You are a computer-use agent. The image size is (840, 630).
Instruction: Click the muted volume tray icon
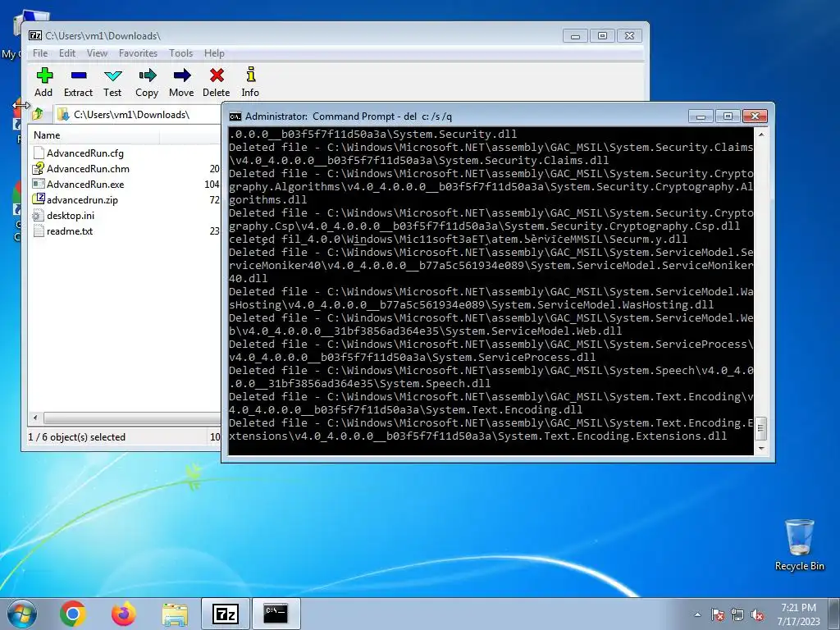pyautogui.click(x=757, y=614)
